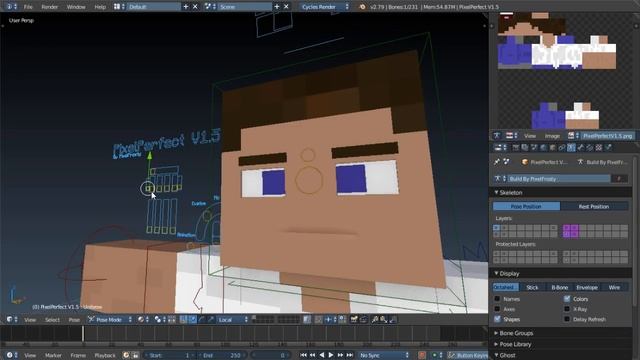The image size is (640, 360).
Task: Click the timeline current frame marker
Action: point(83,333)
